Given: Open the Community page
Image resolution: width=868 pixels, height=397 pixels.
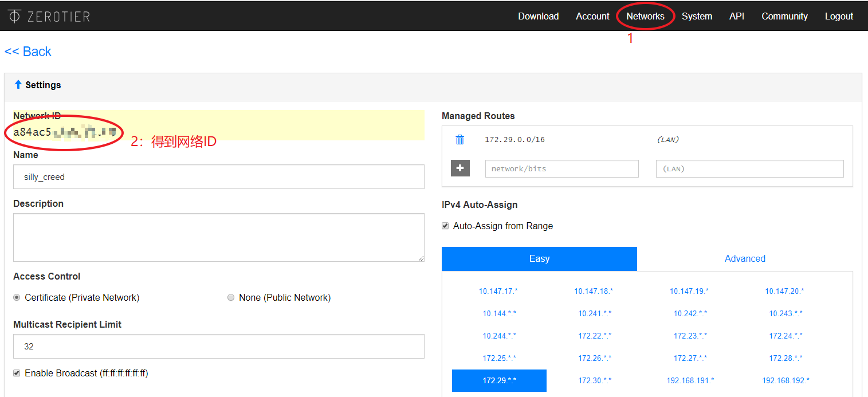Looking at the screenshot, I should tap(784, 16).
